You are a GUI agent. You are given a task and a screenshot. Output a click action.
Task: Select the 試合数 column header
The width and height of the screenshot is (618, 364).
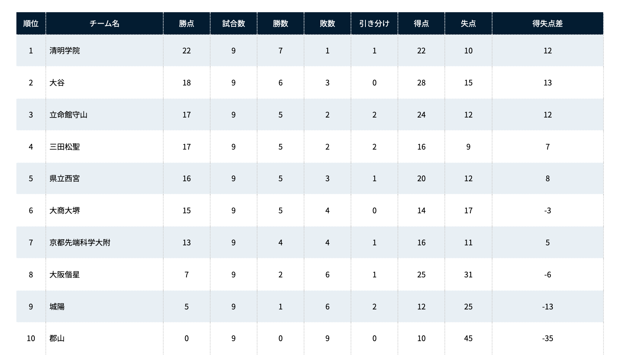tap(233, 24)
